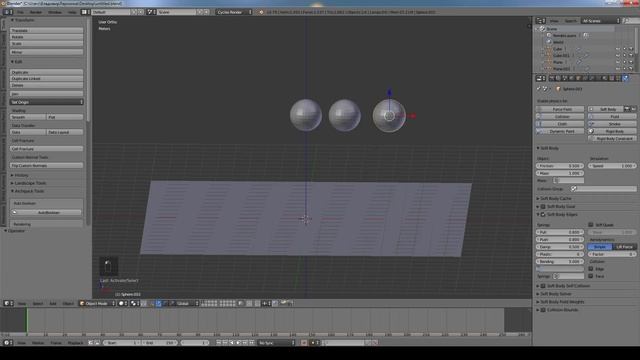Jump to end frame in timeline
The width and height of the screenshot is (640, 360).
pyautogui.click(x=251, y=342)
